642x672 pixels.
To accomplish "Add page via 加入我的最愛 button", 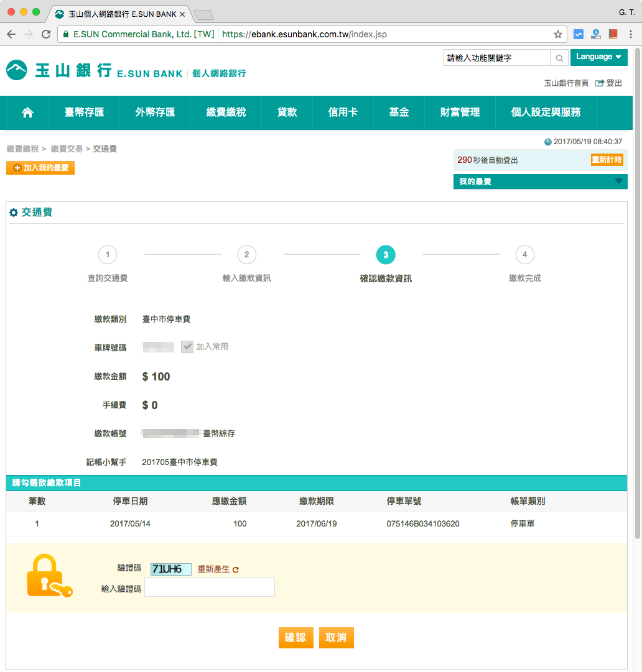I will pyautogui.click(x=40, y=168).
